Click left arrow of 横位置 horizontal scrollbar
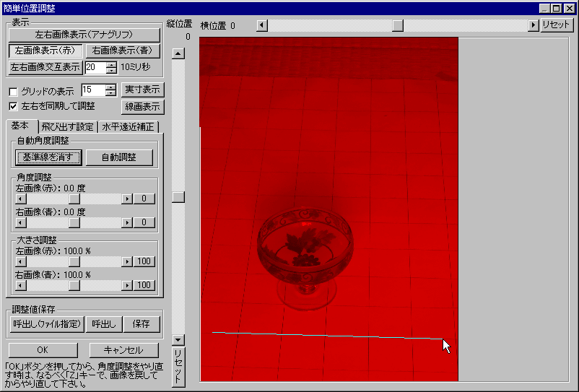This screenshot has height=392, width=579. [263, 25]
